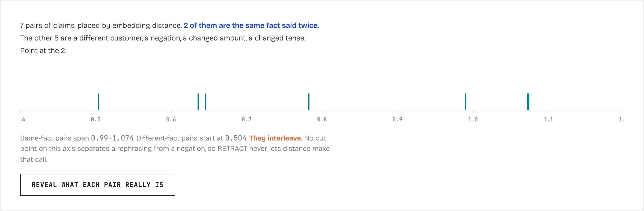Click the 0.9 axis label
Viewport: 644px width, 211px height.
coord(398,119)
